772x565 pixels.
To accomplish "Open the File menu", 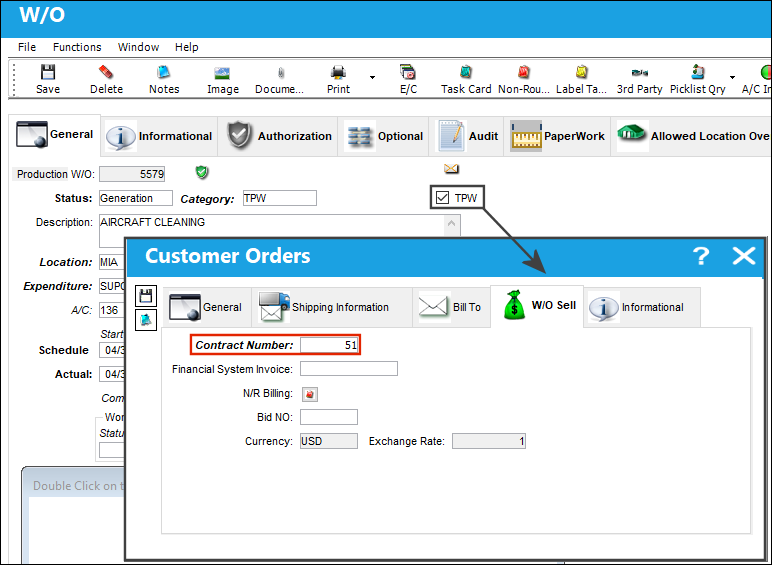I will pyautogui.click(x=27, y=47).
